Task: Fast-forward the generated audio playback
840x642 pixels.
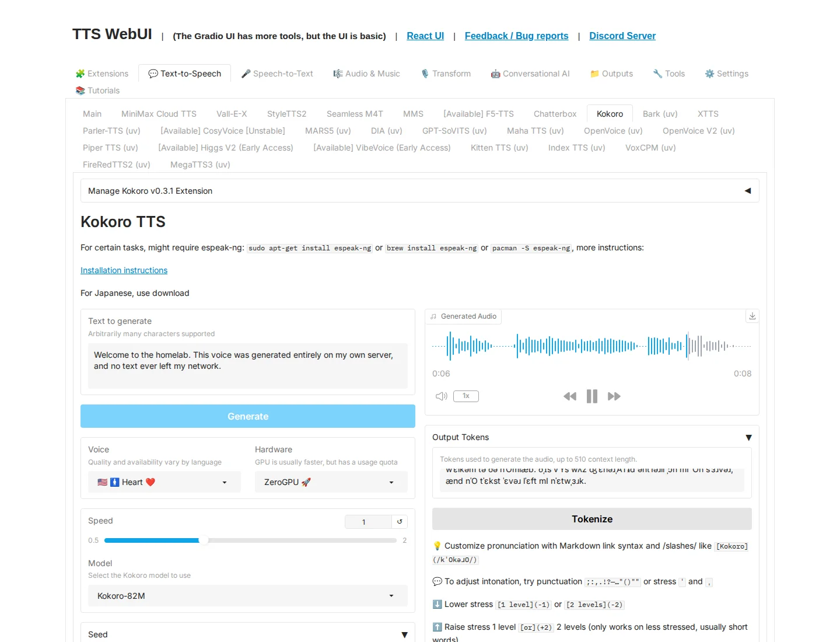Action: pyautogui.click(x=614, y=396)
